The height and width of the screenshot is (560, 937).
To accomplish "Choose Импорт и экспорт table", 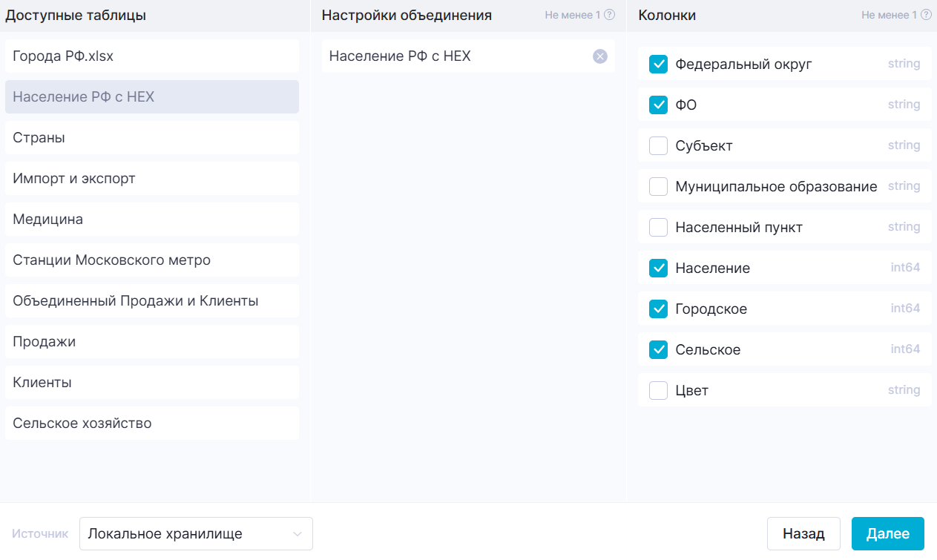I will [x=151, y=179].
